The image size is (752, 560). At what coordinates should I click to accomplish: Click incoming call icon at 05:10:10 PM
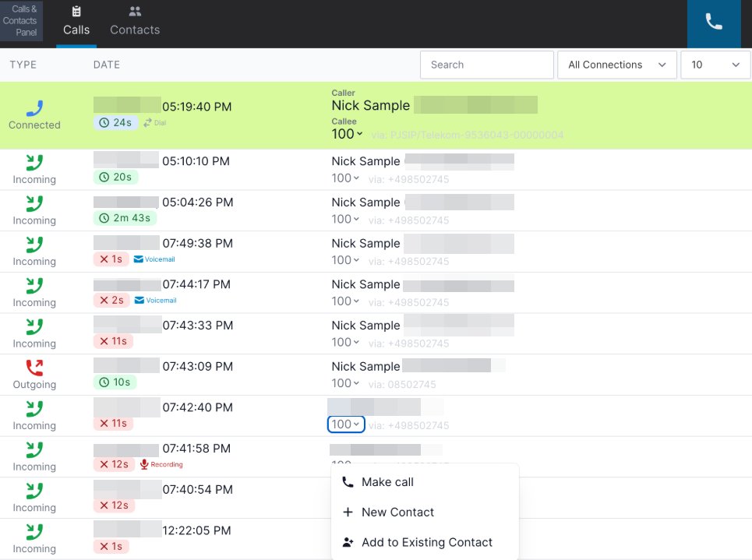[34, 163]
